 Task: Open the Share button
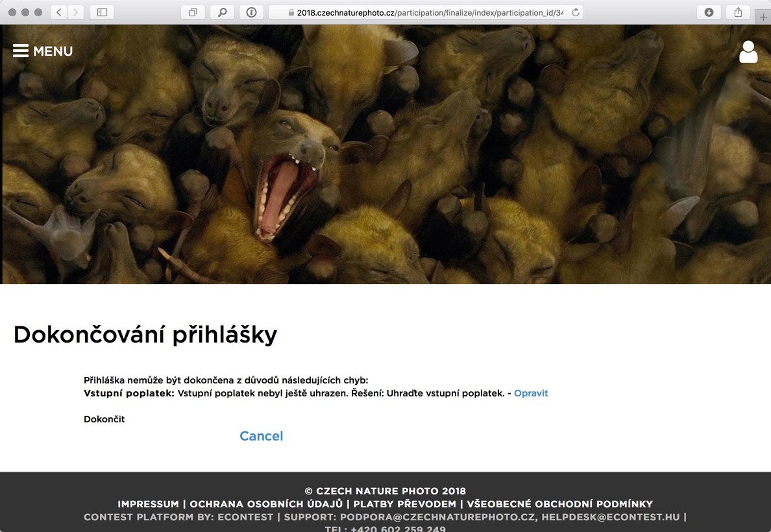(738, 12)
